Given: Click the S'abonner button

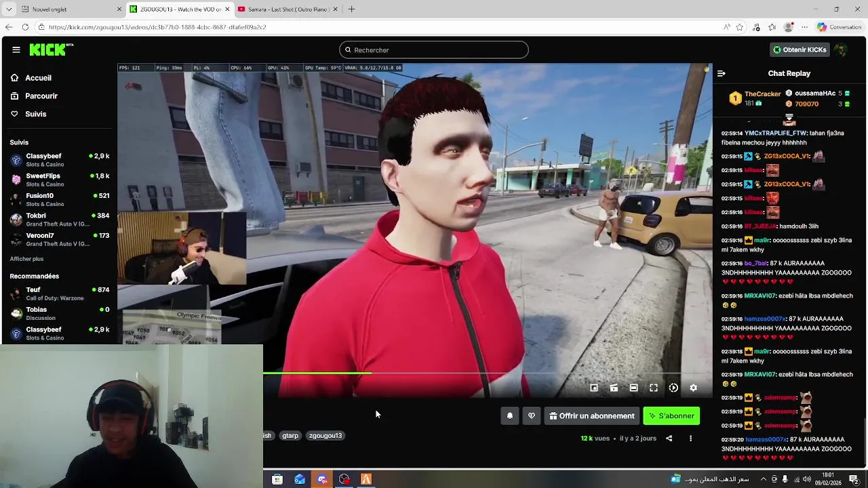Looking at the screenshot, I should coord(671,416).
